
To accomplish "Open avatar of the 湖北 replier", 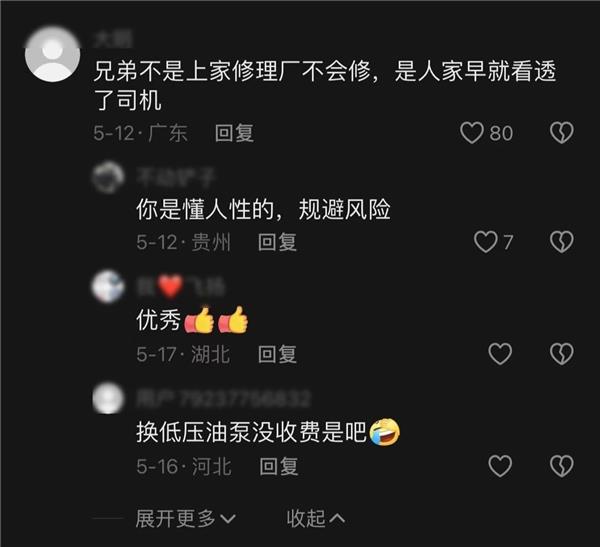I will click(108, 286).
